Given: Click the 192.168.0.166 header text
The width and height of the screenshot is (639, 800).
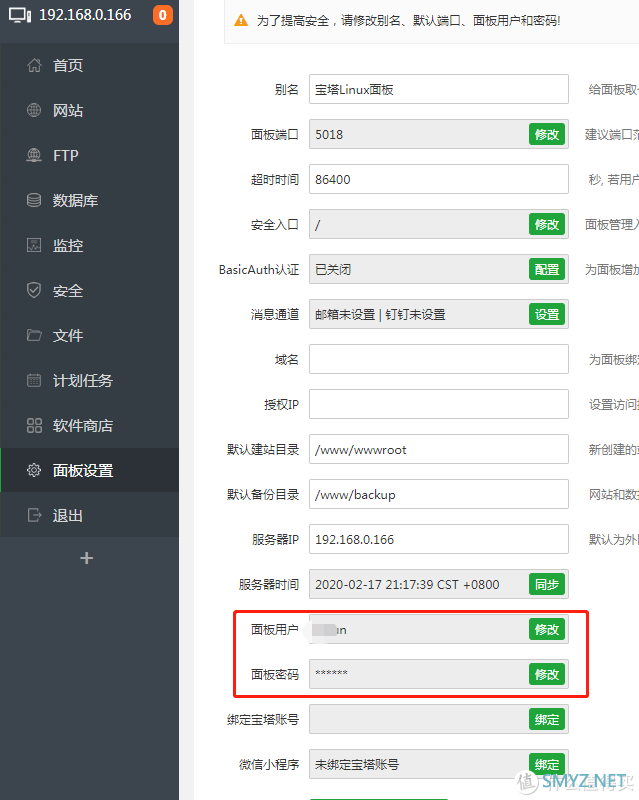Looking at the screenshot, I should [x=85, y=15].
